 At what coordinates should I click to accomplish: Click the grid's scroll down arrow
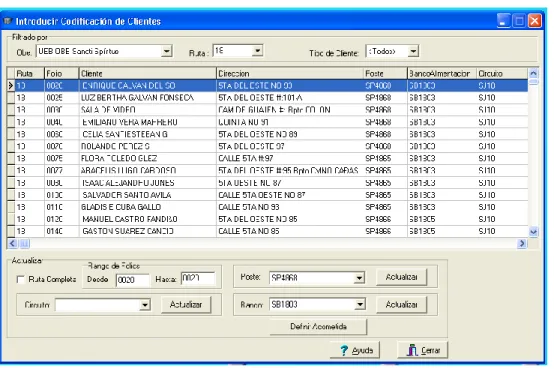(533, 232)
